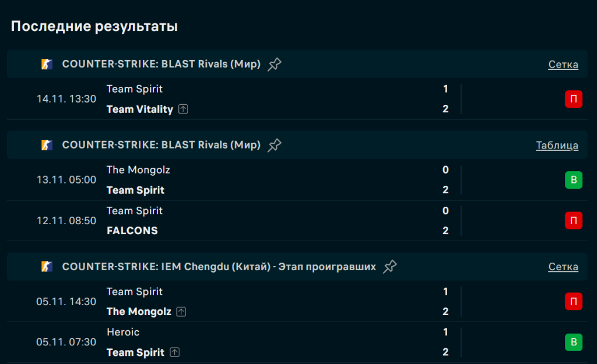This screenshot has width=597, height=364.
Task: Click the advancement arrow icon next to Team Vitality
Action: [183, 109]
